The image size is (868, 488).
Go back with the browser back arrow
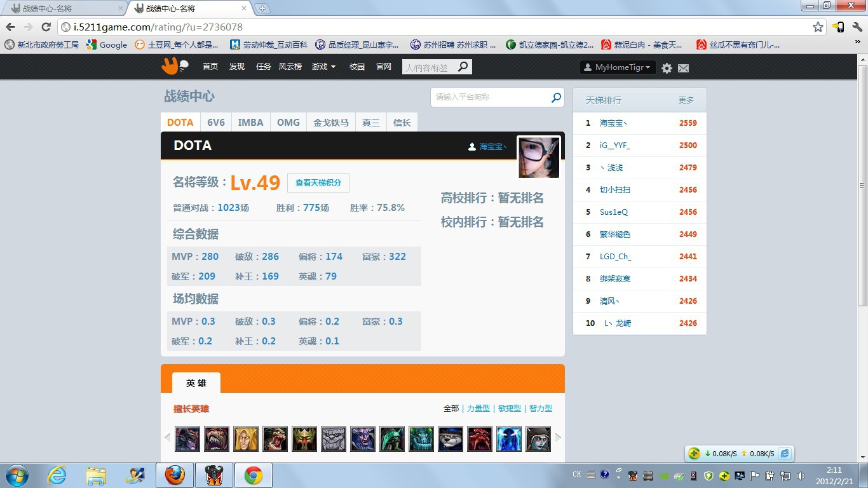(x=10, y=27)
